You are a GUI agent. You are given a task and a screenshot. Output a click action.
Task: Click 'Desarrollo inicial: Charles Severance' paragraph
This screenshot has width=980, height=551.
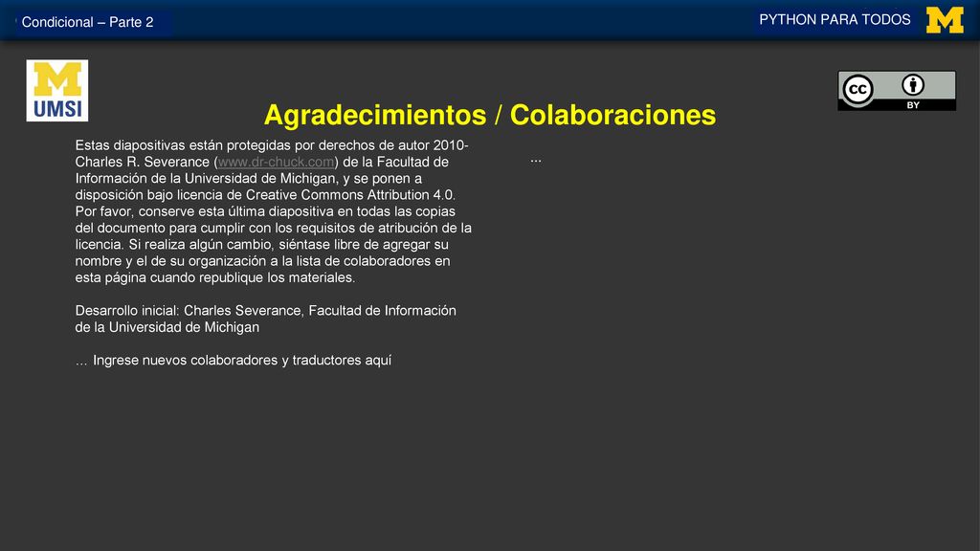[x=266, y=319]
